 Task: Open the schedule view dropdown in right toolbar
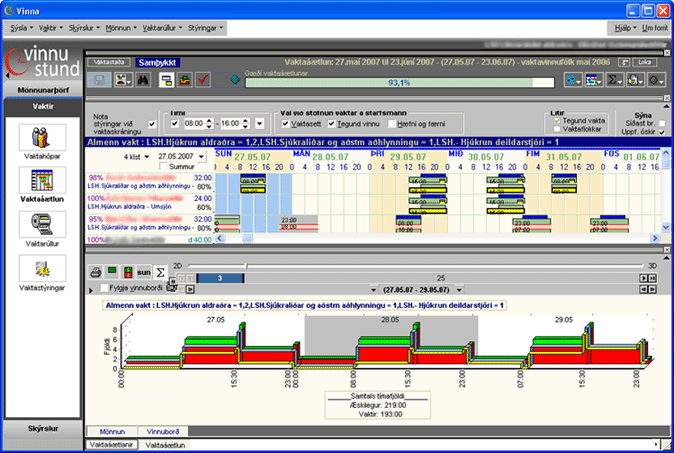[594, 80]
